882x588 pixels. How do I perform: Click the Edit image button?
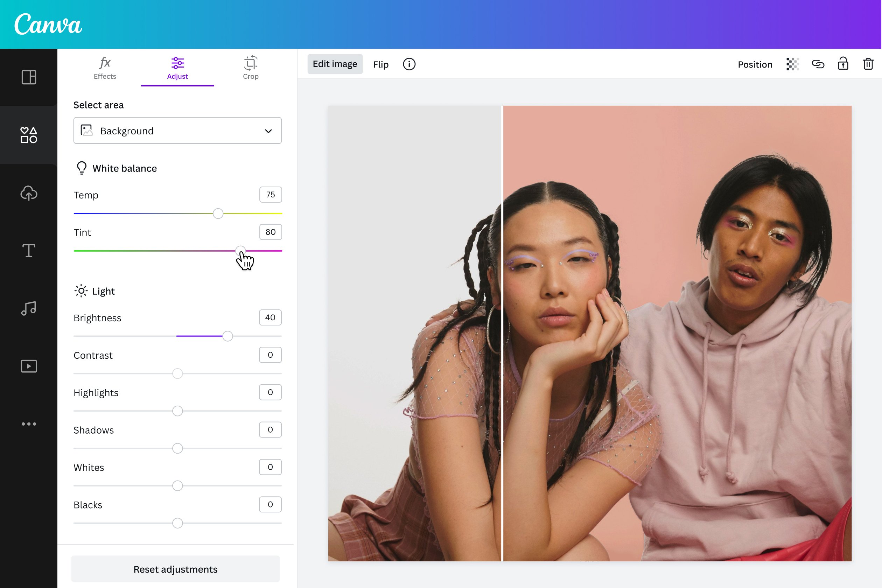point(334,64)
